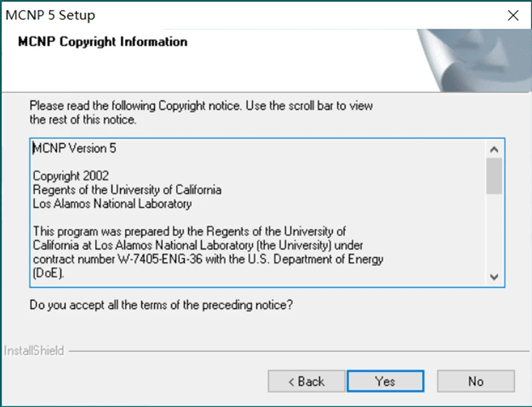Click the notice's scroll down arrow
The image size is (532, 407).
tap(494, 276)
